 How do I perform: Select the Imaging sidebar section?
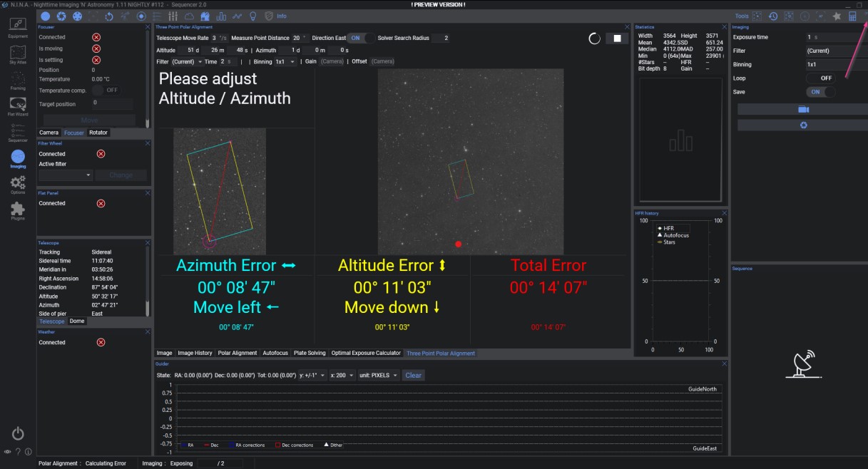click(x=18, y=158)
